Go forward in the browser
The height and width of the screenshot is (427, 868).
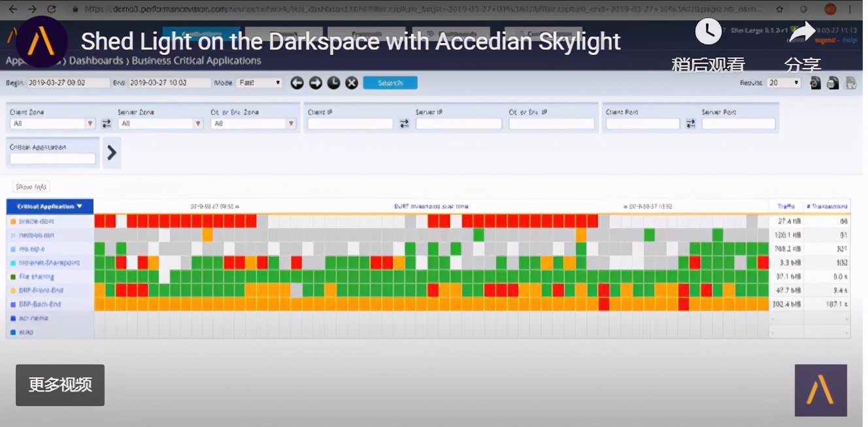[33, 9]
